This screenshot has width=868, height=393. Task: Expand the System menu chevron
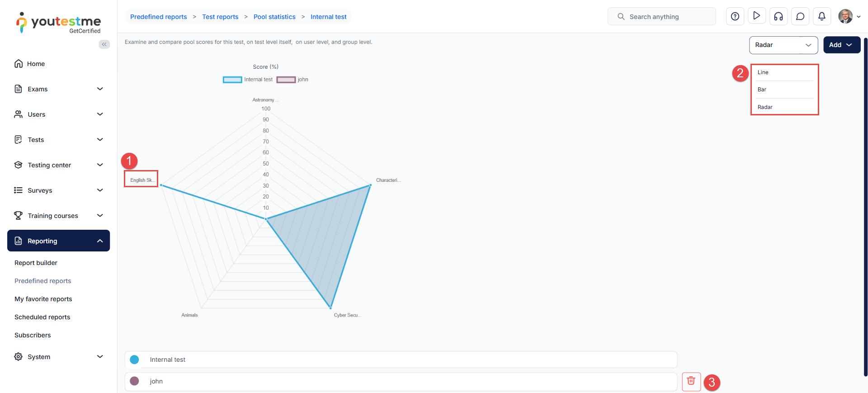[x=100, y=357]
